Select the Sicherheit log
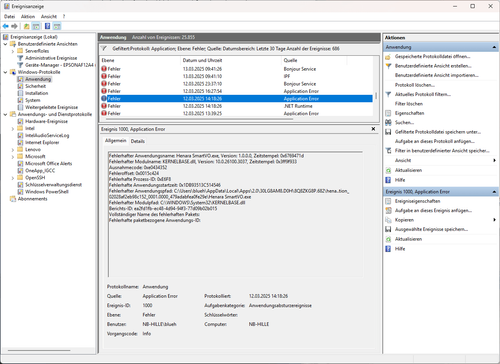The image size is (500, 364). (35, 86)
